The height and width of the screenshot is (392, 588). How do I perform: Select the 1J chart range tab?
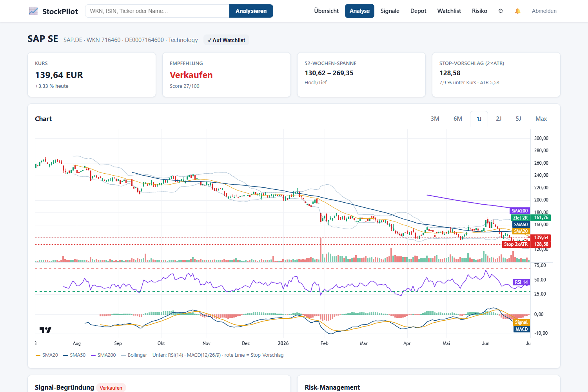(479, 119)
